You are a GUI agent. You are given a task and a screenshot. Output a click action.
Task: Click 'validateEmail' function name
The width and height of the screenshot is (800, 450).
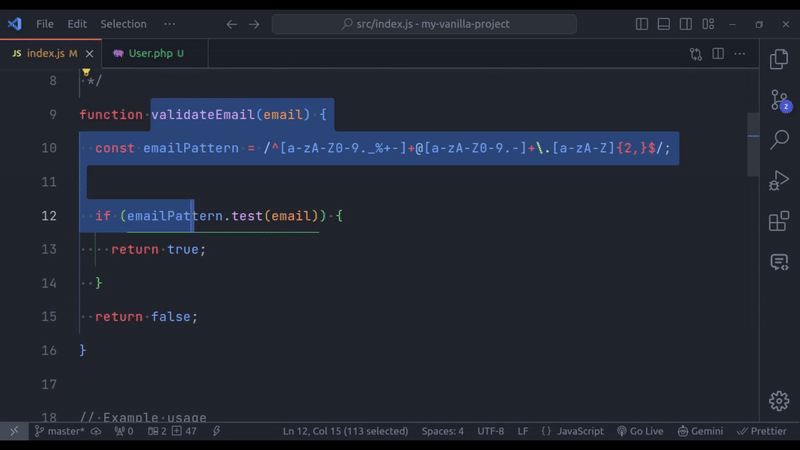(203, 114)
